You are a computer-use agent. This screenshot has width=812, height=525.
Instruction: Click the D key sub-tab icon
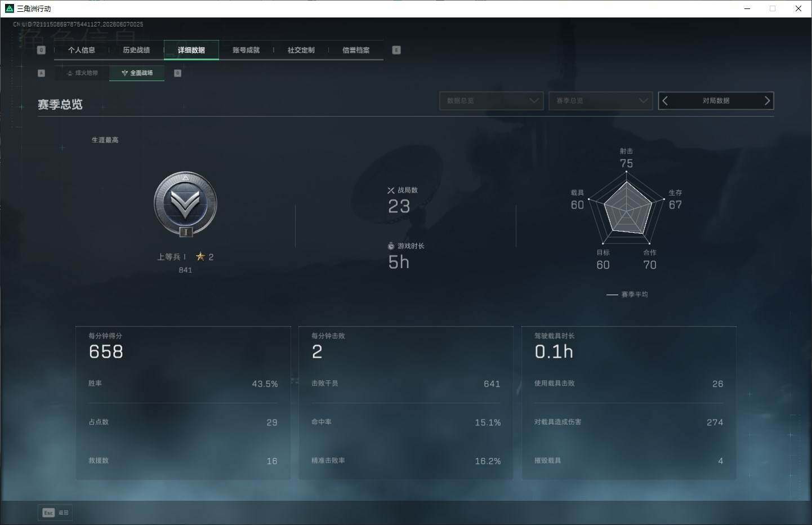tap(178, 73)
